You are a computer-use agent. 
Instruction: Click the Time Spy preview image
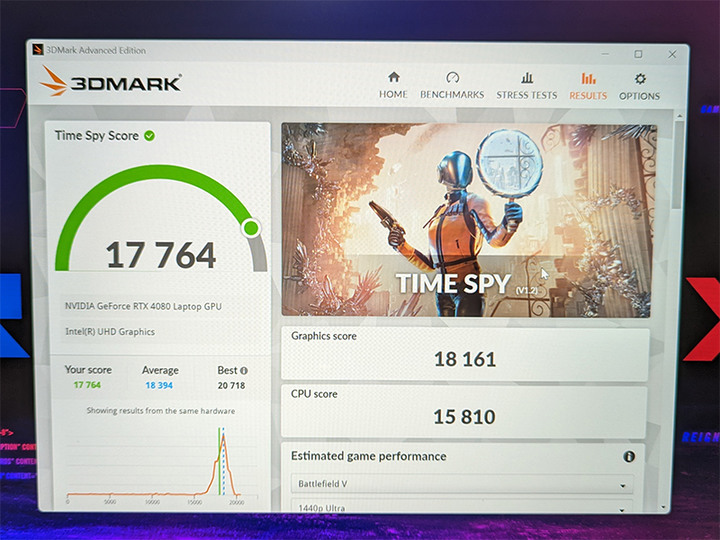coord(468,220)
